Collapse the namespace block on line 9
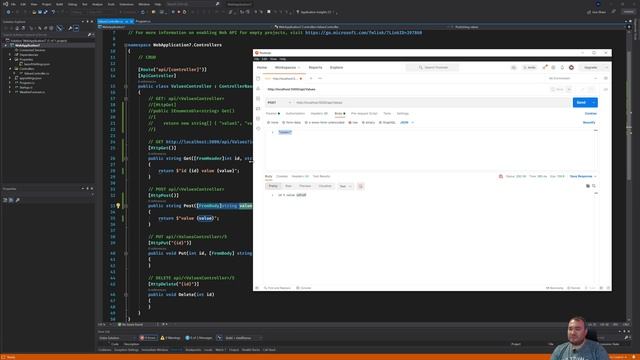The image size is (640, 360). tap(126, 45)
